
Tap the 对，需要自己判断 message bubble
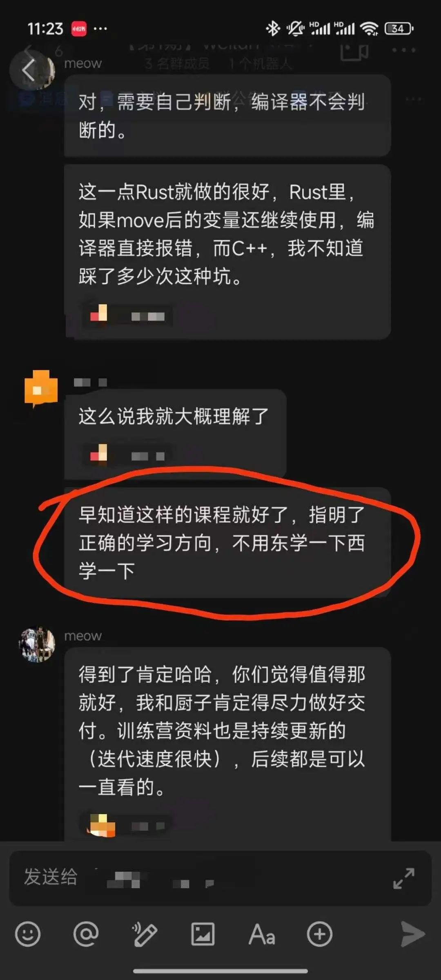[227, 115]
